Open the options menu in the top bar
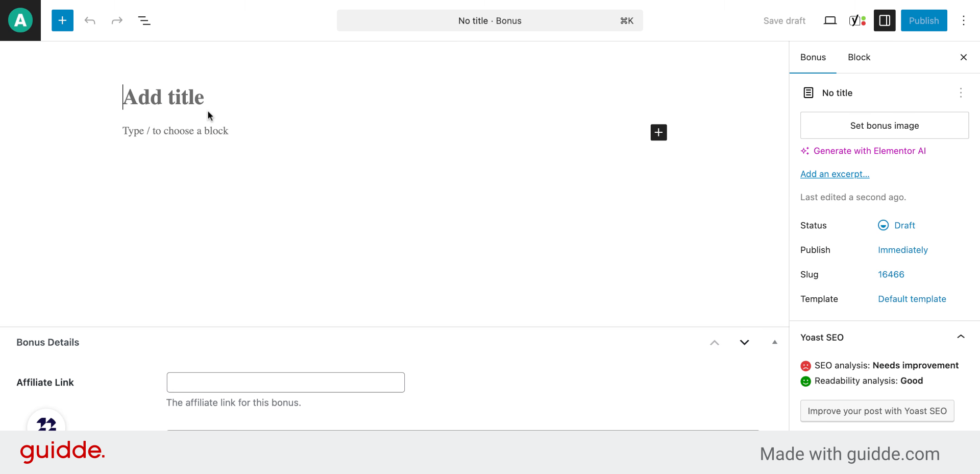Viewport: 980px width, 474px height. pyautogui.click(x=963, y=20)
